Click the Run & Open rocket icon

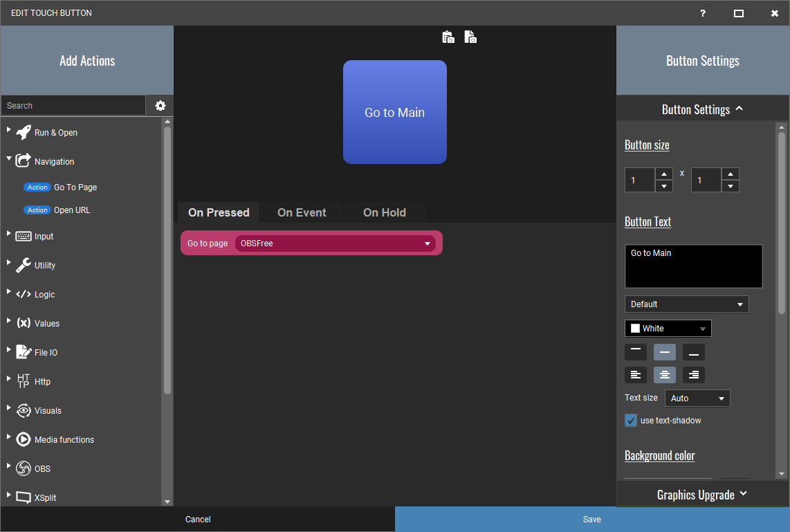pos(24,133)
